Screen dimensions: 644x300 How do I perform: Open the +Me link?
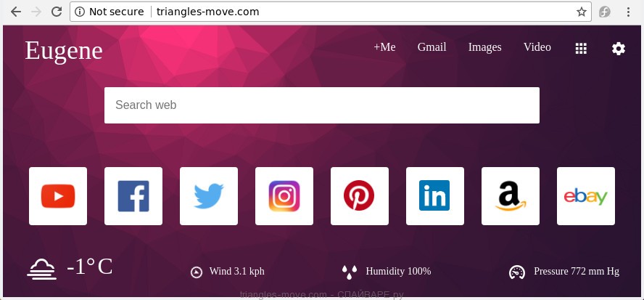coord(384,47)
